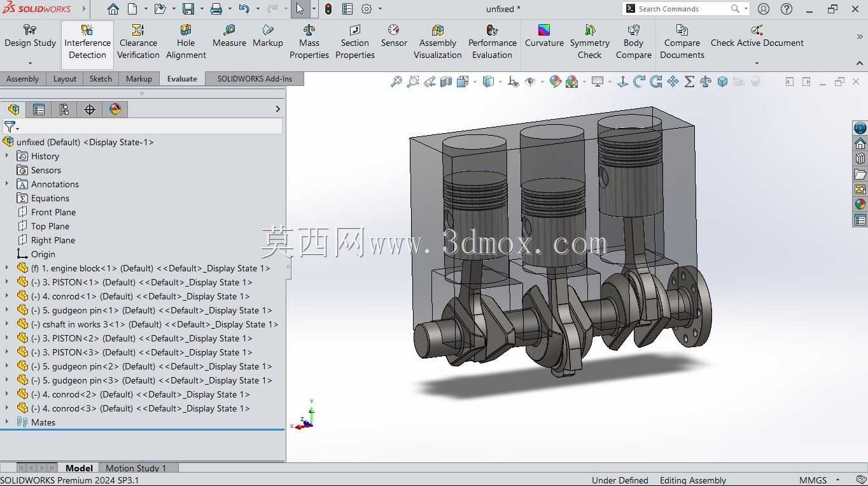Click the Print icon

tap(216, 9)
